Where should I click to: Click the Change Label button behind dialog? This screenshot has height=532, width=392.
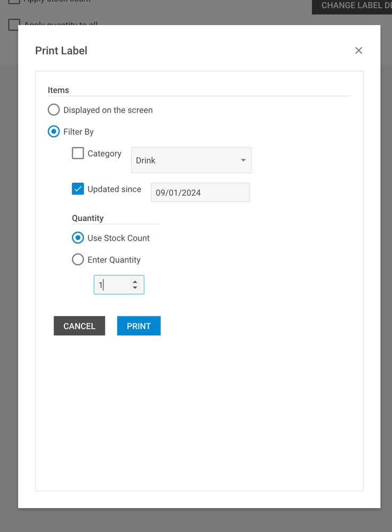pos(352,6)
